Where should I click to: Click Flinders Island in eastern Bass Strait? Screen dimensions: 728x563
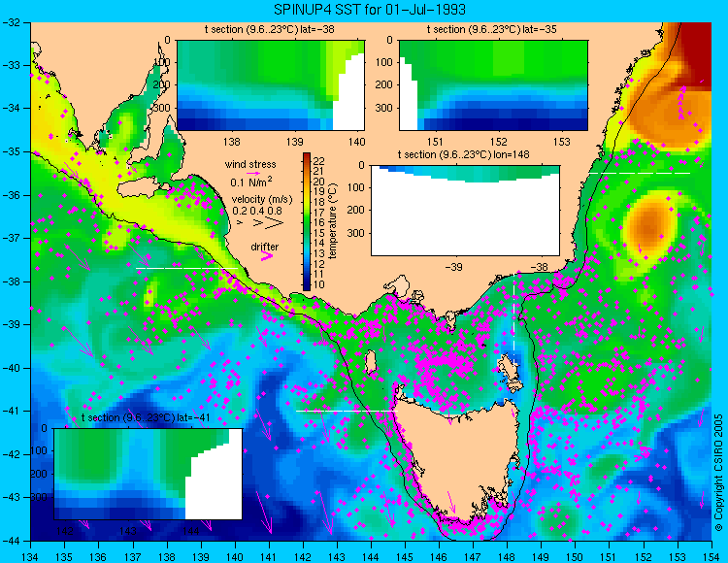point(511,369)
